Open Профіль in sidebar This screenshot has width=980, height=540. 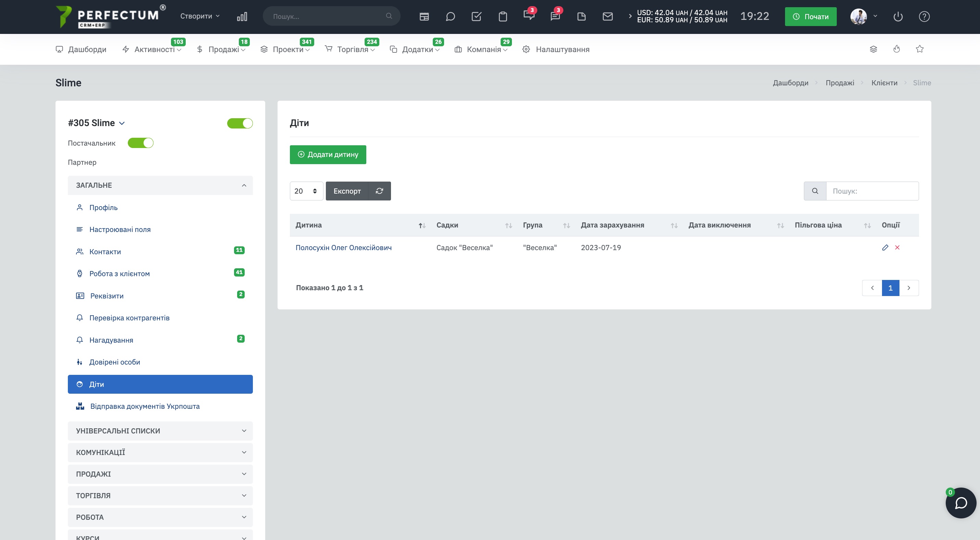pos(160,208)
